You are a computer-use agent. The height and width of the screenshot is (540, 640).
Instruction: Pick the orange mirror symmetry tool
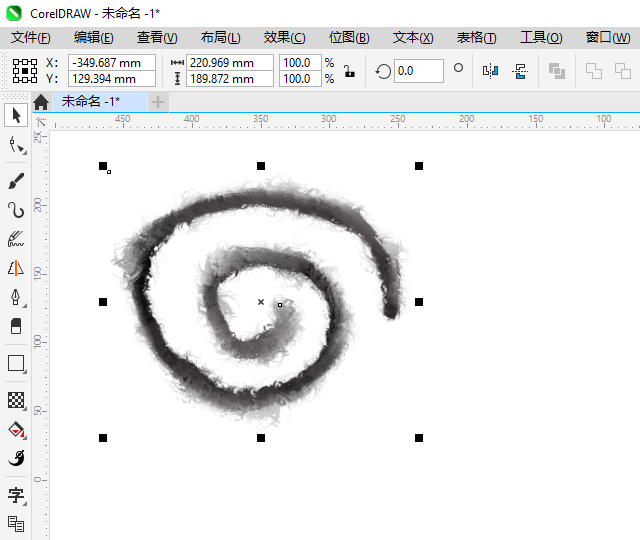(16, 268)
